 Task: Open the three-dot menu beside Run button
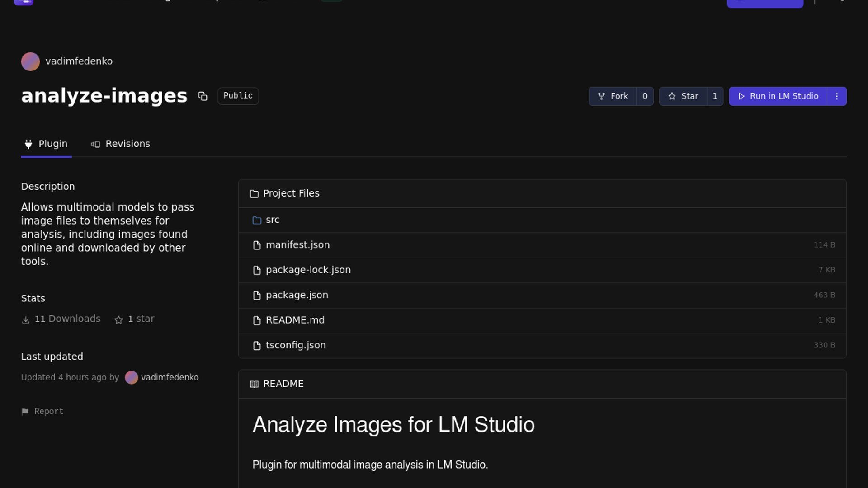click(837, 96)
